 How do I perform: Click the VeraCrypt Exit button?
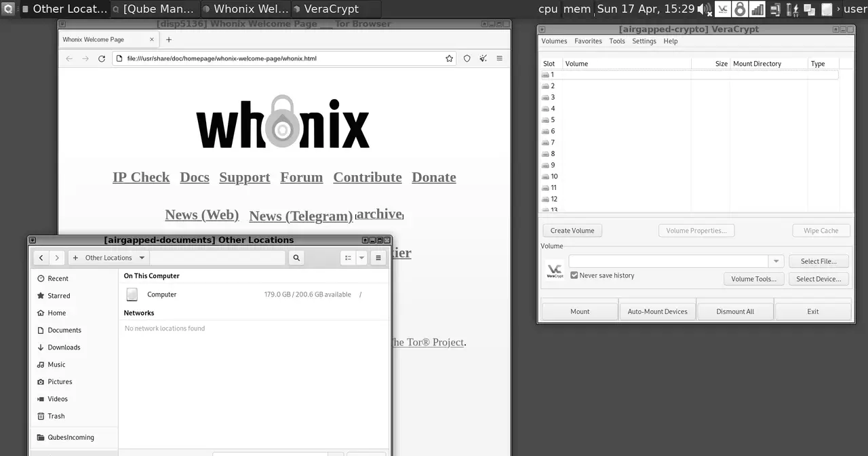click(x=813, y=311)
